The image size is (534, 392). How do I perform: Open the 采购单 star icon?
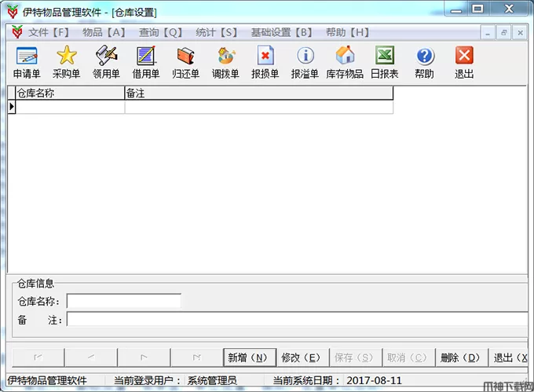tap(67, 62)
